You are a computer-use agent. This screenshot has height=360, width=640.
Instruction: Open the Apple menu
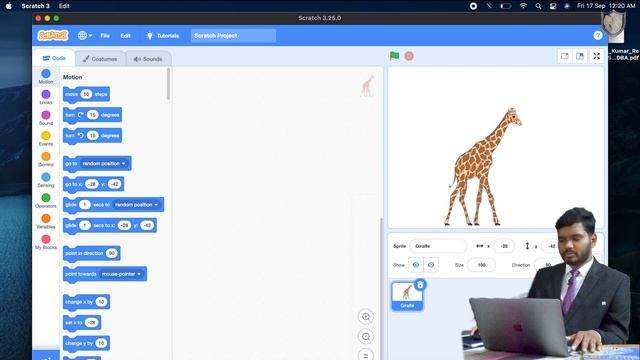9,6
